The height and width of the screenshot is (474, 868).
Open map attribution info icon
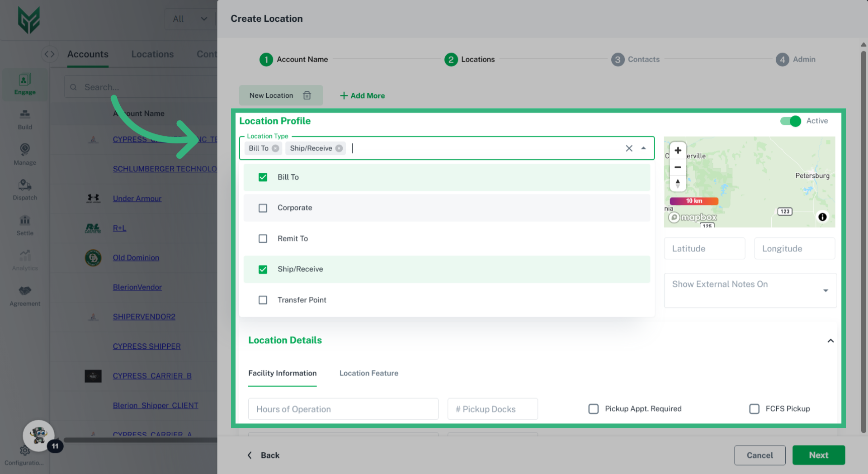(x=822, y=217)
